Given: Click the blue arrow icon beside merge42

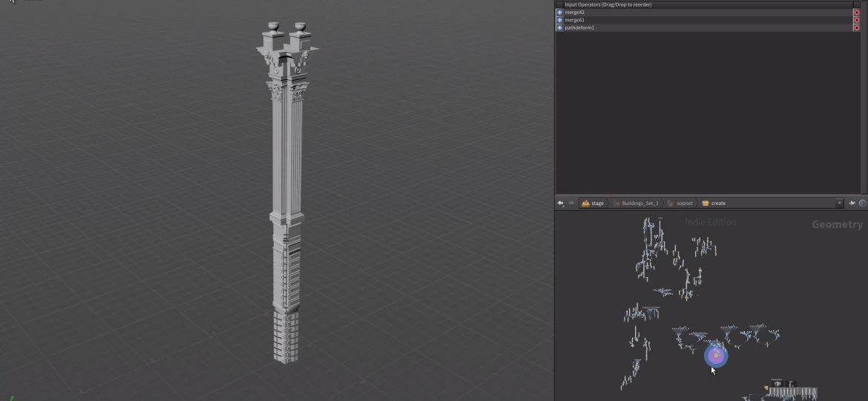Looking at the screenshot, I should point(559,13).
